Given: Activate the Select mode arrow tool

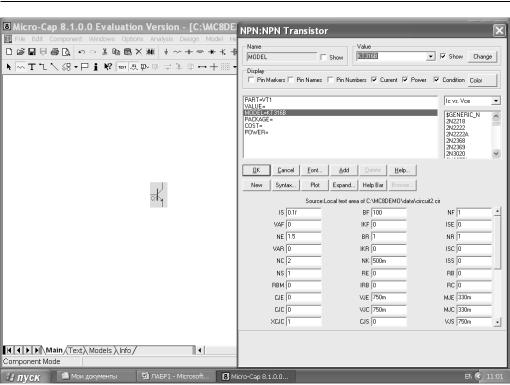Looking at the screenshot, I should [9, 67].
